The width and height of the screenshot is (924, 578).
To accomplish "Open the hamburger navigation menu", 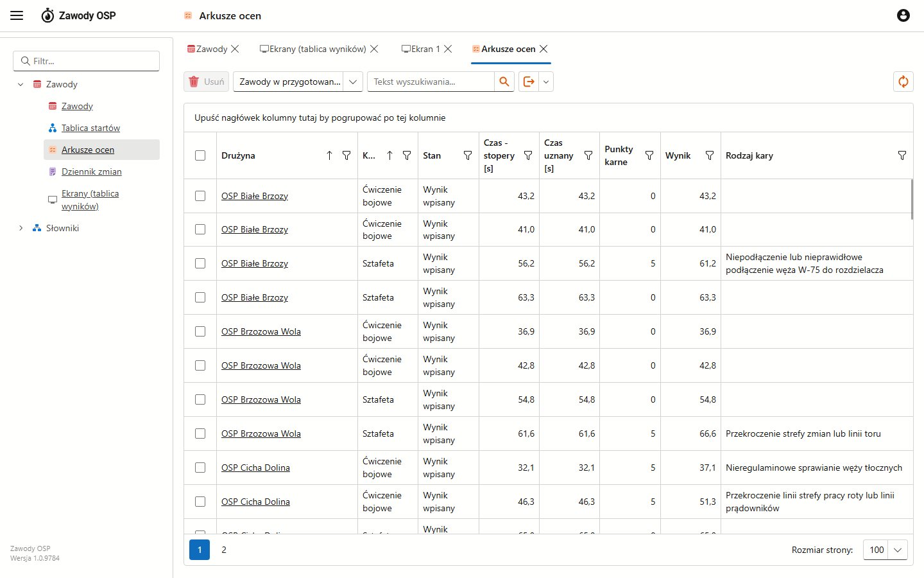I will [17, 15].
